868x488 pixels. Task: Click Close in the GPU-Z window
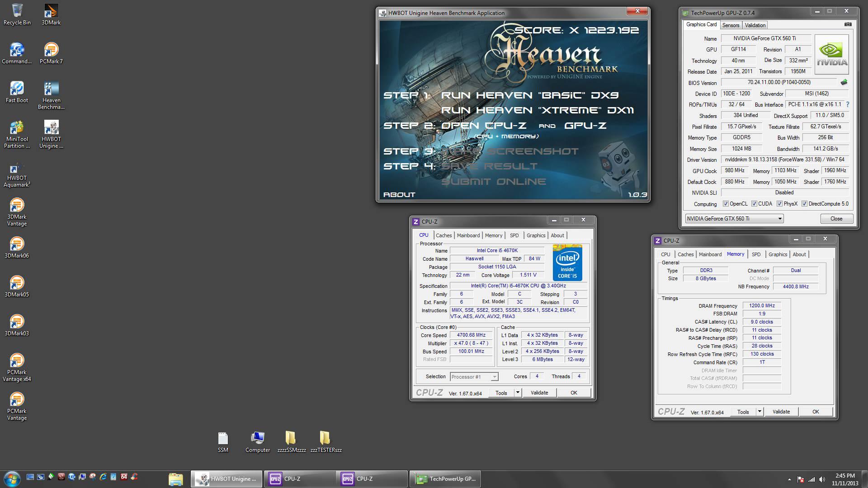coord(836,219)
